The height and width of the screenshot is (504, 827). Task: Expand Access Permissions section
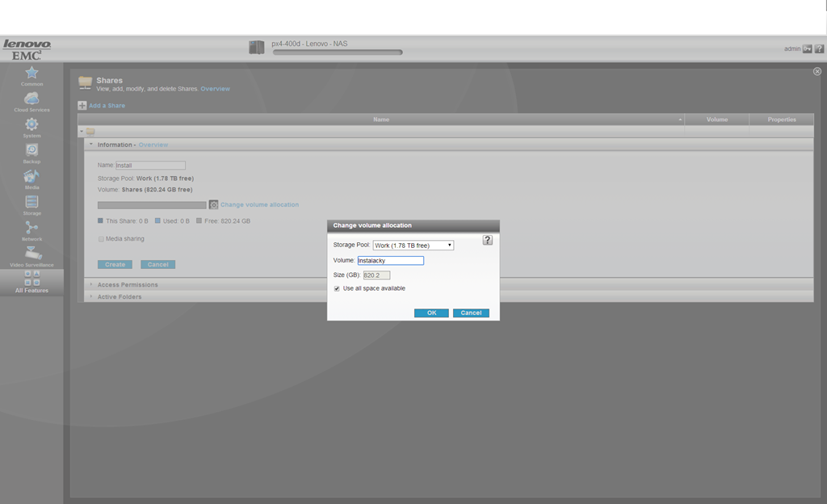pos(128,285)
